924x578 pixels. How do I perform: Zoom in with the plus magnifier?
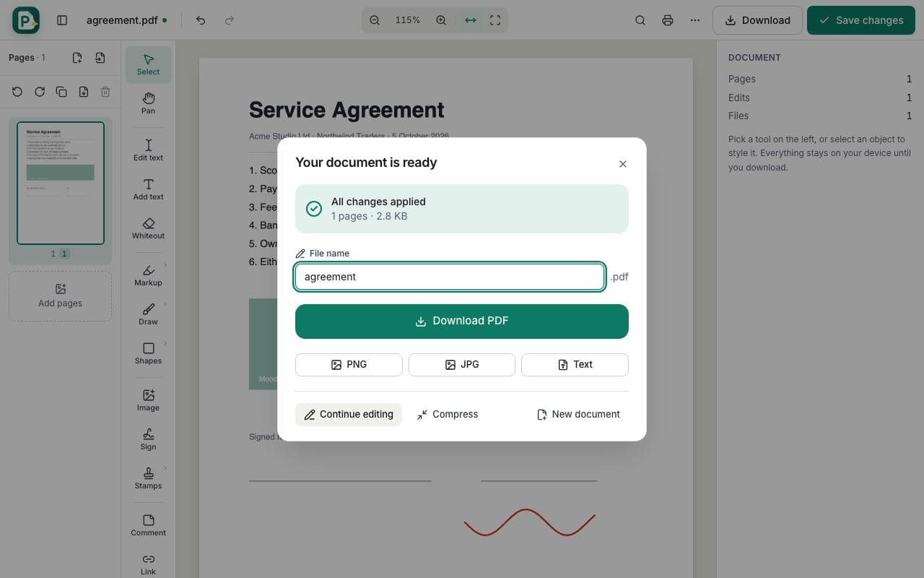tap(441, 20)
